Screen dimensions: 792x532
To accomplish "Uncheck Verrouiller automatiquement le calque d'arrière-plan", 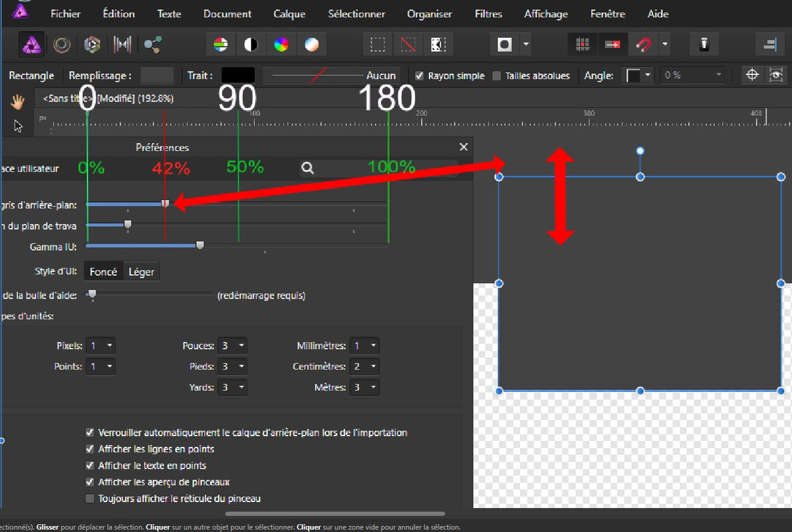I will [x=90, y=432].
